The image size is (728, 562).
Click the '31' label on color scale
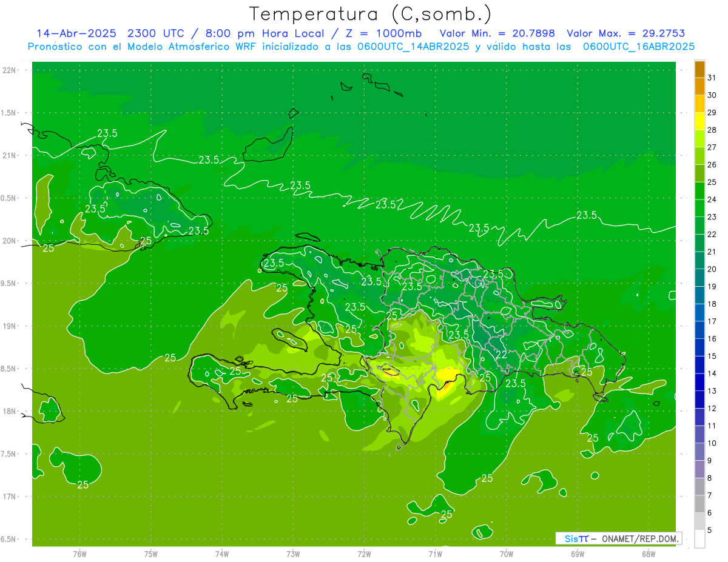712,78
